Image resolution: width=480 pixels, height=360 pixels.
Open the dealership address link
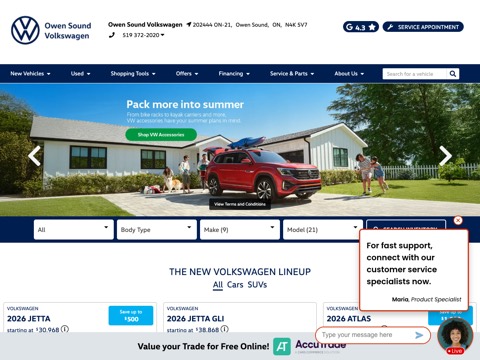click(x=250, y=25)
